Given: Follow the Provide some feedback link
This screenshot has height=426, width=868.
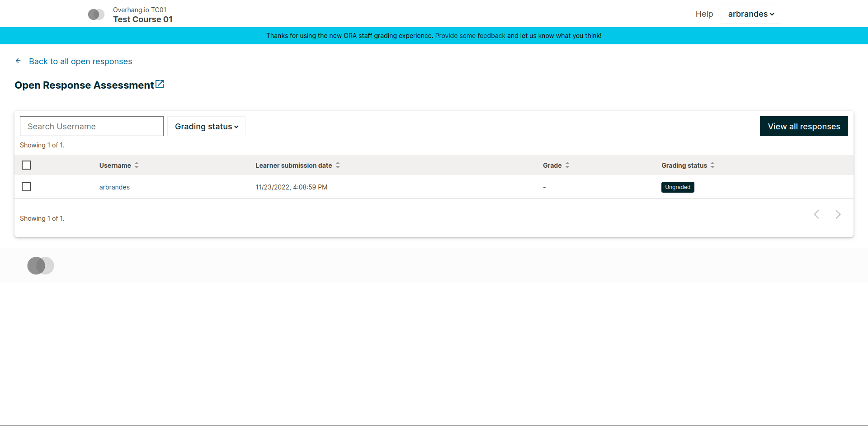Looking at the screenshot, I should click(470, 36).
